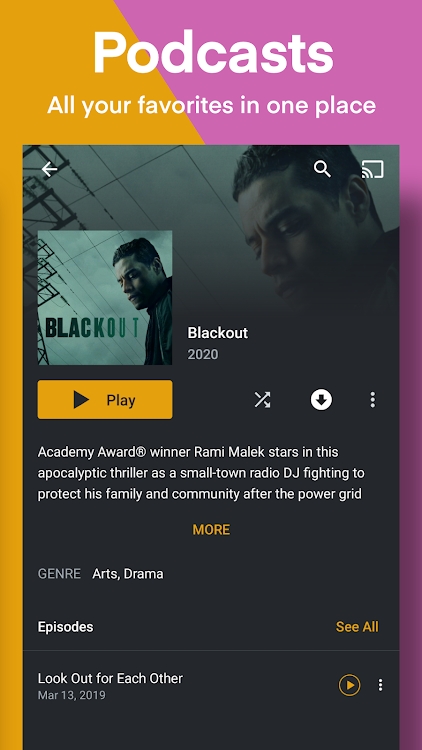Open the Look Out for Each Other title
Viewport: 422px width, 750px height.
pyautogui.click(x=111, y=678)
